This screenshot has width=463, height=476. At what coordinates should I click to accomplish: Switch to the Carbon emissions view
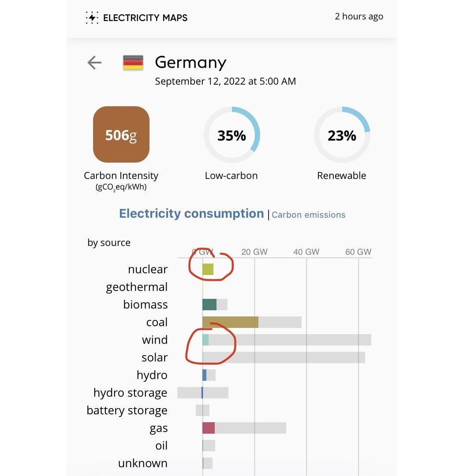(308, 215)
